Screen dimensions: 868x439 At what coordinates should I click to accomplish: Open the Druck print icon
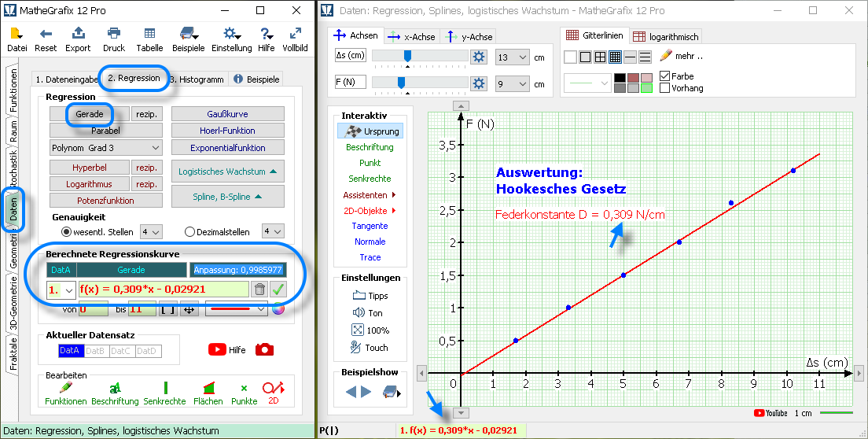click(114, 34)
